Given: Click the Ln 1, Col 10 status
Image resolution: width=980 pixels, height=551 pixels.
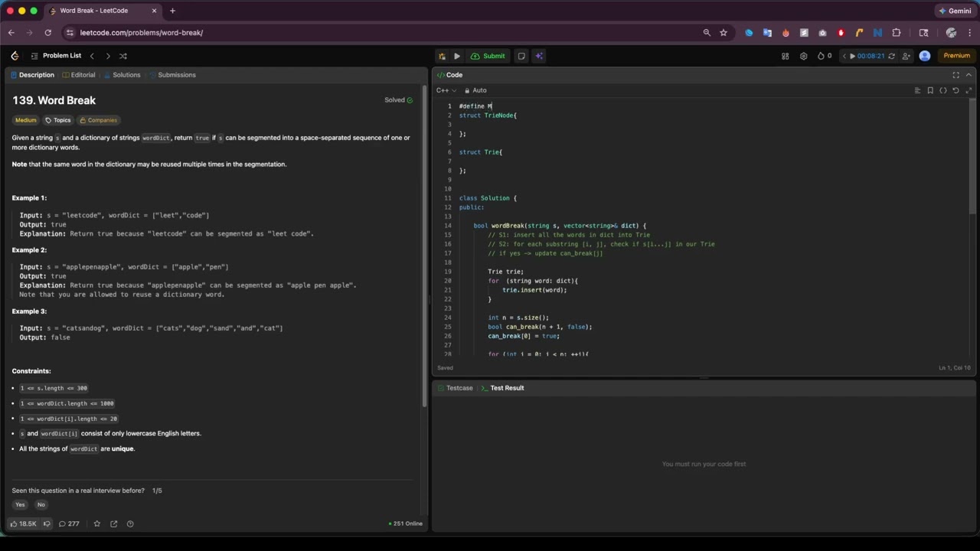Looking at the screenshot, I should [955, 368].
